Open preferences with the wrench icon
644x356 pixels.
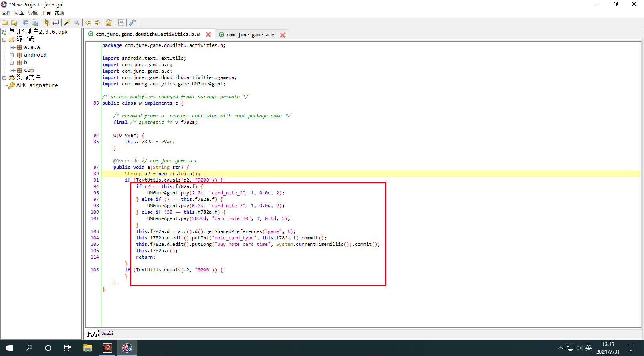coord(132,23)
